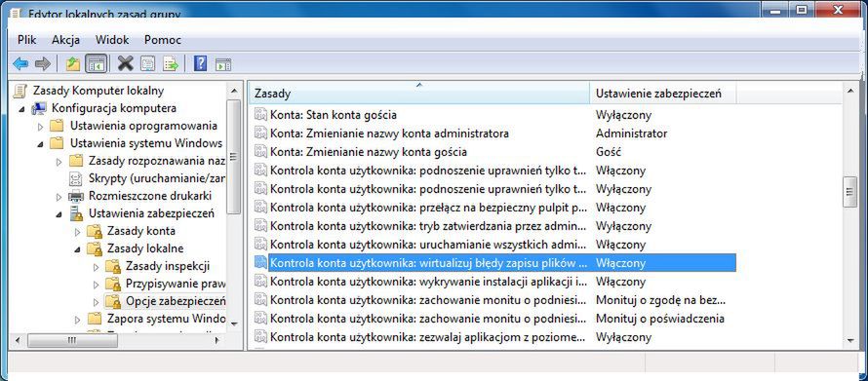Expand Zasady rozpoznawania naz node
Image resolution: width=868 pixels, height=381 pixels.
(59, 162)
